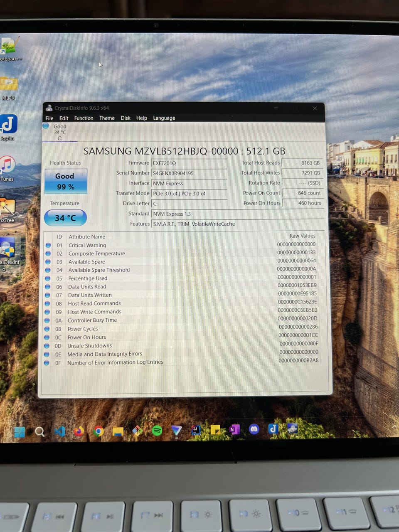Click the Rotation Rate value ---- (SSD)
The width and height of the screenshot is (399, 532).
coord(302,183)
